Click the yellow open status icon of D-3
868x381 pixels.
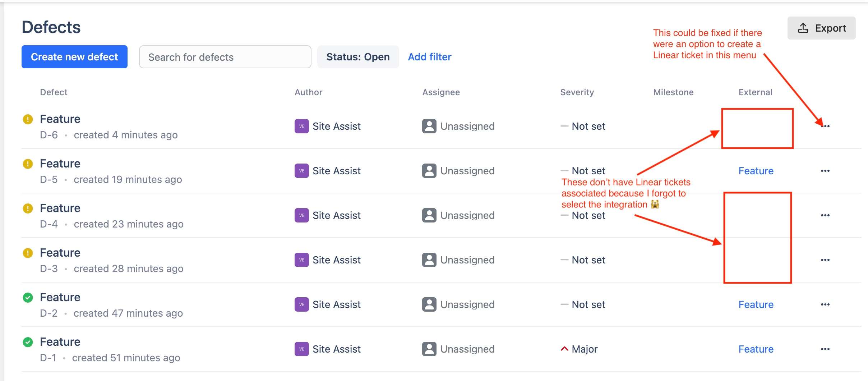click(x=28, y=253)
